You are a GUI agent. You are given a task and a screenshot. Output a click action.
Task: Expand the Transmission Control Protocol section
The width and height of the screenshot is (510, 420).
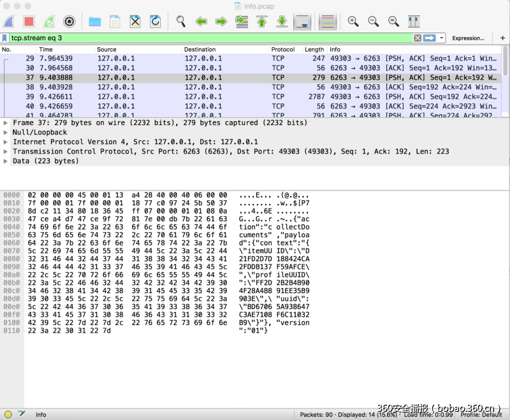(x=6, y=152)
